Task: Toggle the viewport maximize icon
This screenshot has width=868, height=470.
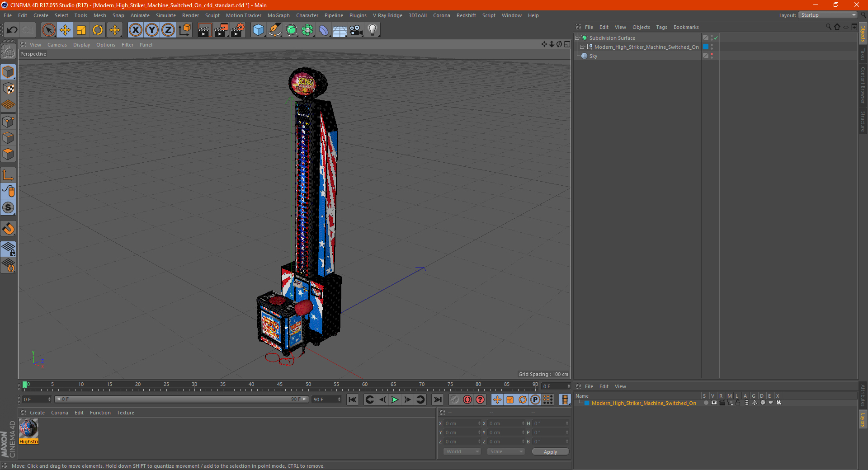Action: pyautogui.click(x=567, y=44)
